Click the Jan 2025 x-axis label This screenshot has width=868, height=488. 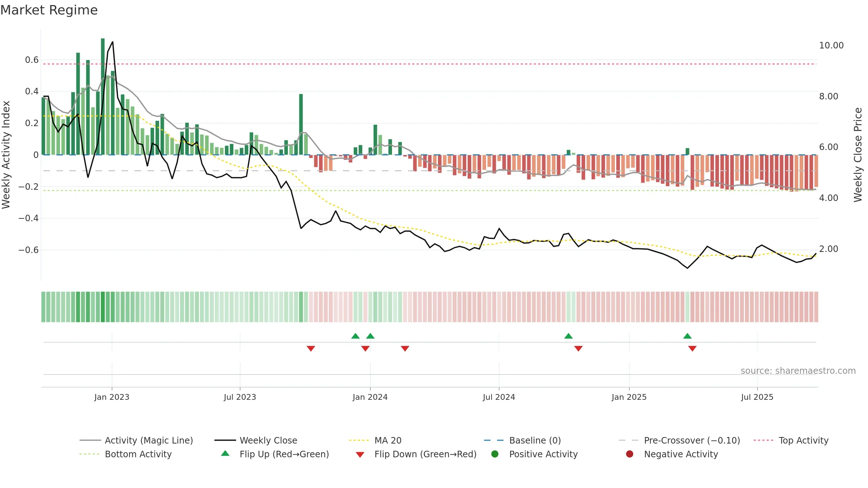coord(629,397)
